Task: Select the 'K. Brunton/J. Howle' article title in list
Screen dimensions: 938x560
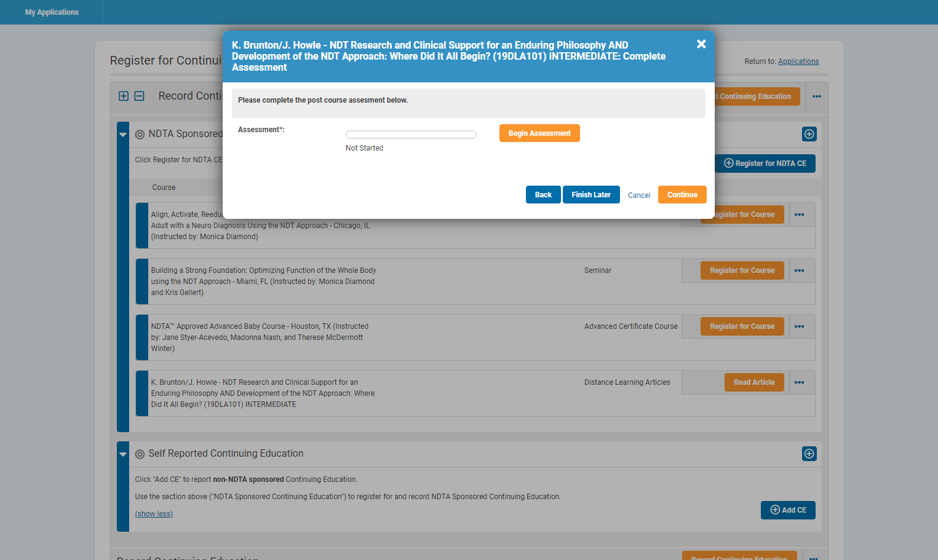Action: point(263,393)
